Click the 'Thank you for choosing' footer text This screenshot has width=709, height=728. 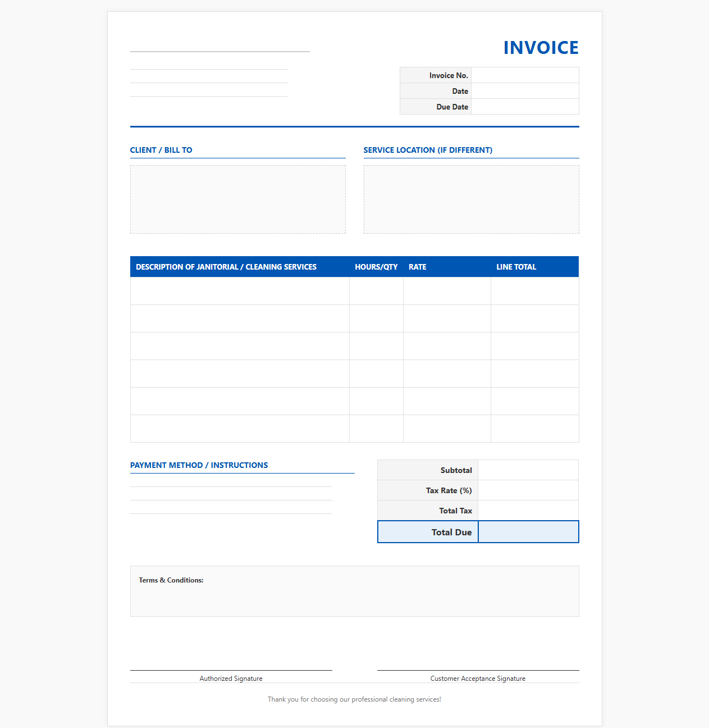coord(355,699)
